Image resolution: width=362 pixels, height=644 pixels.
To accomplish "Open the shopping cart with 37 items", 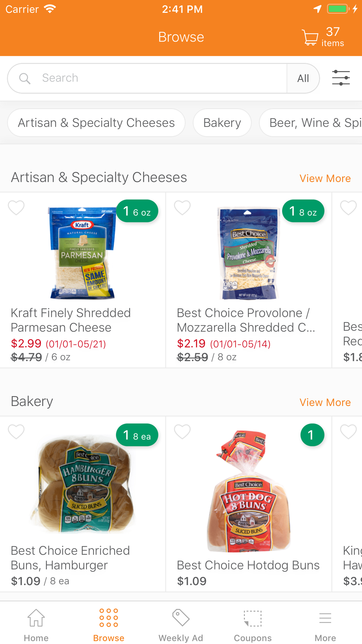I will coord(323,37).
